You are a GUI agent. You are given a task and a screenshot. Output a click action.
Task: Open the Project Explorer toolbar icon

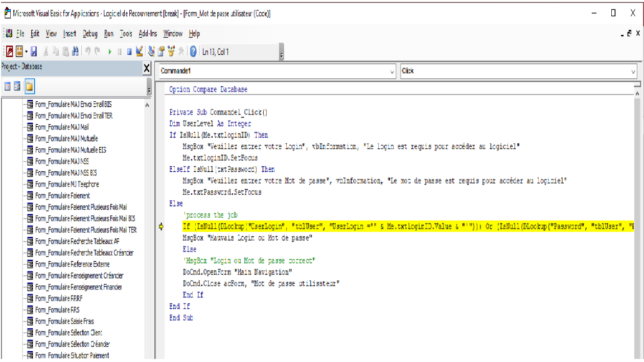(x=151, y=52)
